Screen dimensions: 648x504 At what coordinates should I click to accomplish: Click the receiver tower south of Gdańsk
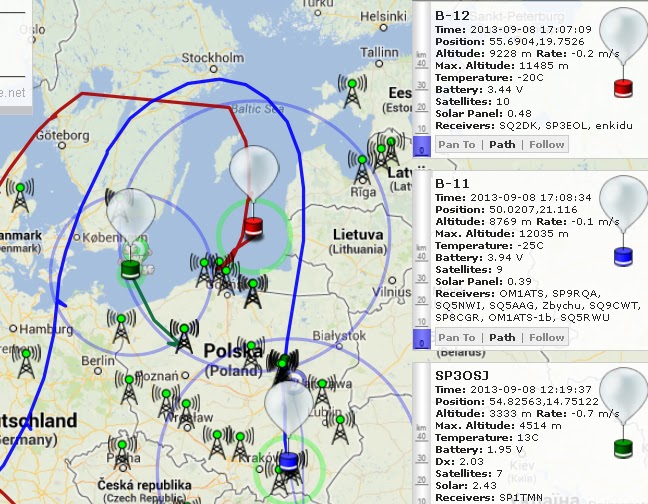tap(253, 292)
